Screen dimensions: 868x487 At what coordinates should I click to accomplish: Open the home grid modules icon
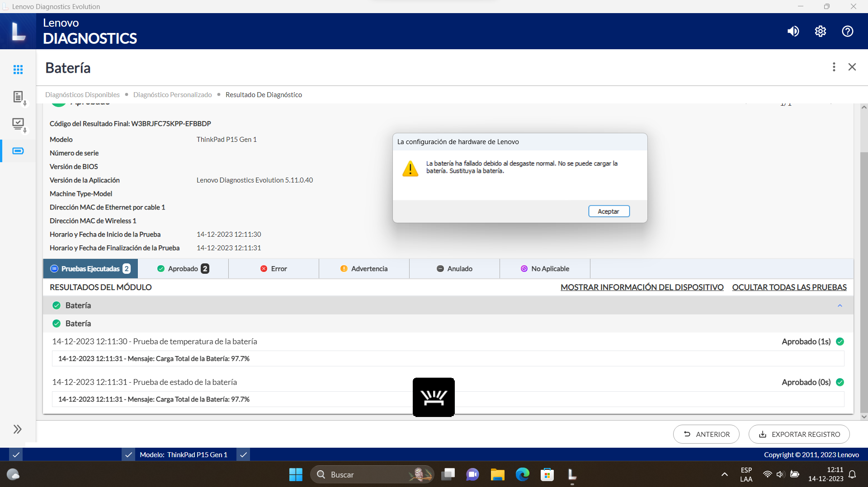pyautogui.click(x=18, y=69)
